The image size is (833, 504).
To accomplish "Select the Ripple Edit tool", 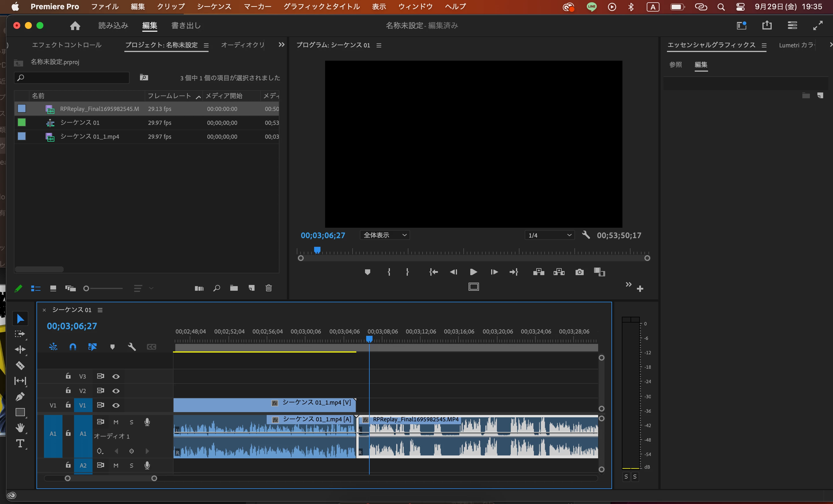I will [20, 349].
